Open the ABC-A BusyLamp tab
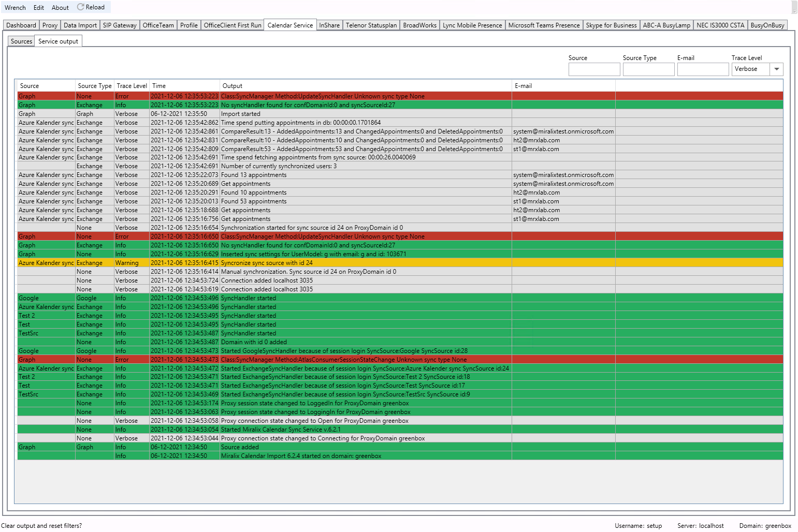 click(667, 25)
